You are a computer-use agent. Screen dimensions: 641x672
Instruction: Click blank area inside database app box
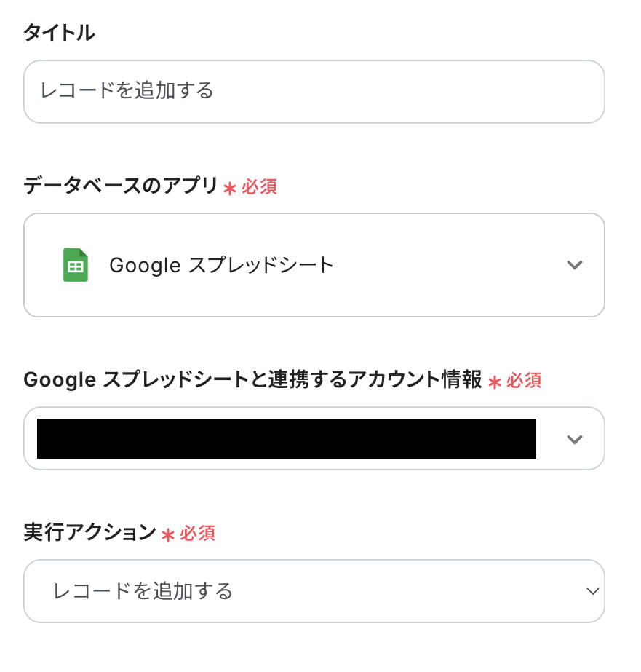(x=451, y=265)
